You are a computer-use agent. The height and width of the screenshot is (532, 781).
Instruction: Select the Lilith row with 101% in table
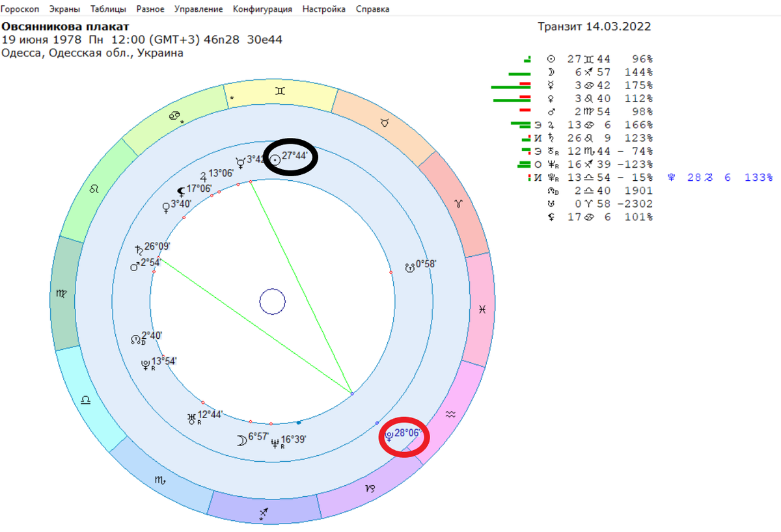pos(599,217)
